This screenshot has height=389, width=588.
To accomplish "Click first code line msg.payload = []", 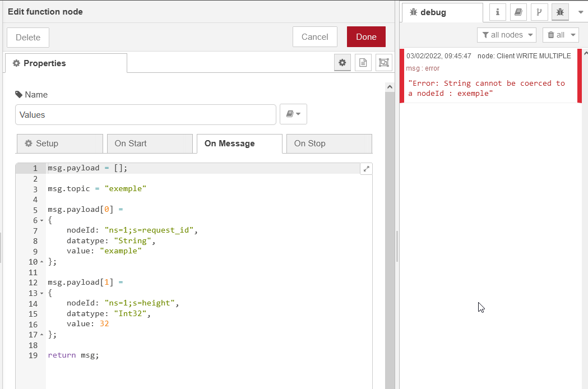I will pyautogui.click(x=87, y=168).
